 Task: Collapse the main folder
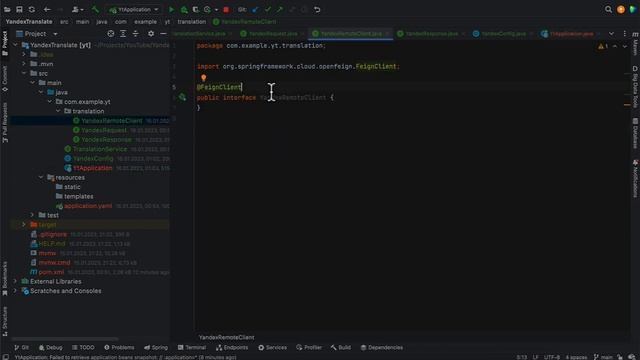33,82
